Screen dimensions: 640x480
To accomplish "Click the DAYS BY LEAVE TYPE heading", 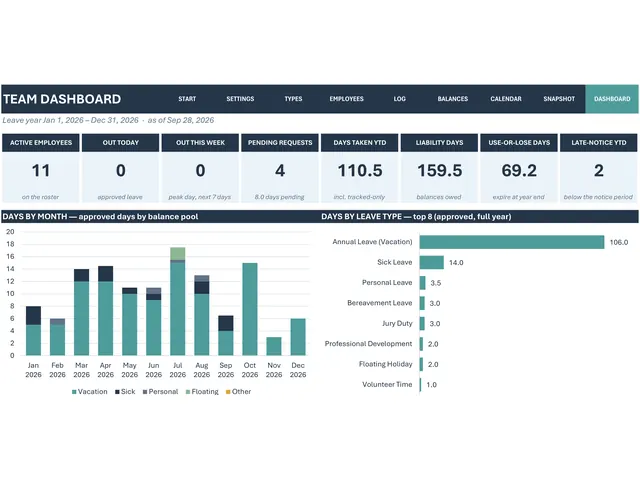I will tap(416, 216).
